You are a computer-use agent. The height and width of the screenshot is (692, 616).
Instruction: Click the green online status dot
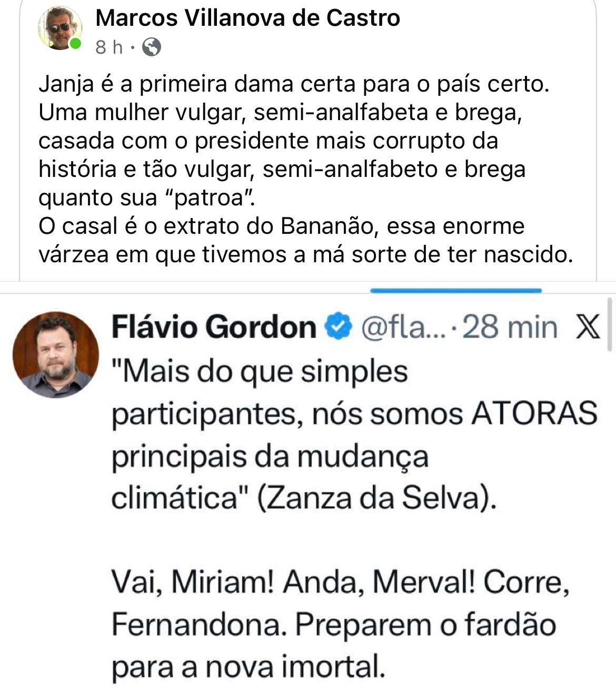point(76,43)
